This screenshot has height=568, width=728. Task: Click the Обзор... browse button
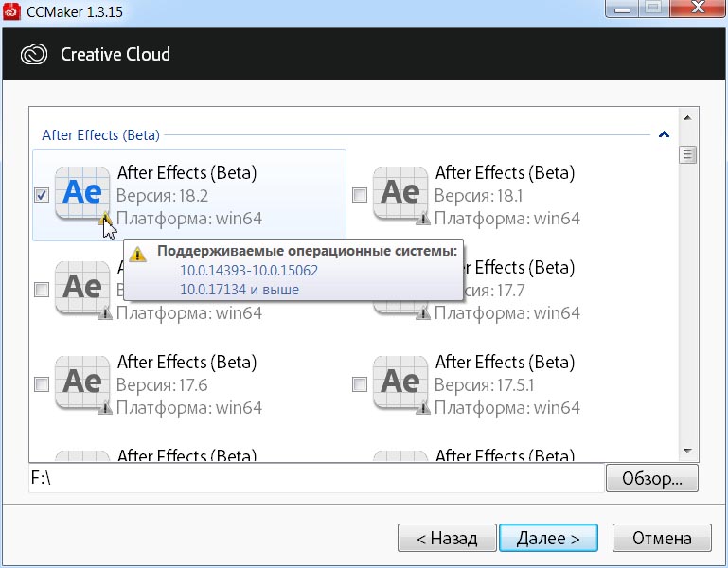(652, 478)
